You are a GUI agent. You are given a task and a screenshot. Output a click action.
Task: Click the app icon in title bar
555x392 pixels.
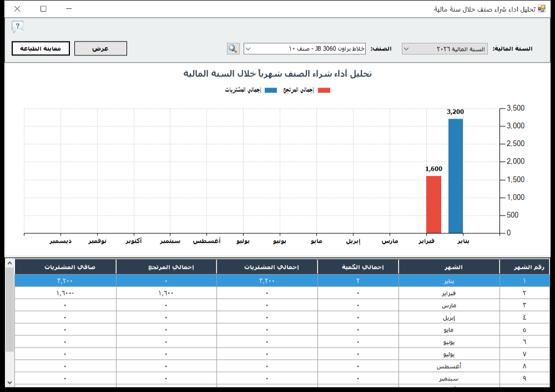542,9
